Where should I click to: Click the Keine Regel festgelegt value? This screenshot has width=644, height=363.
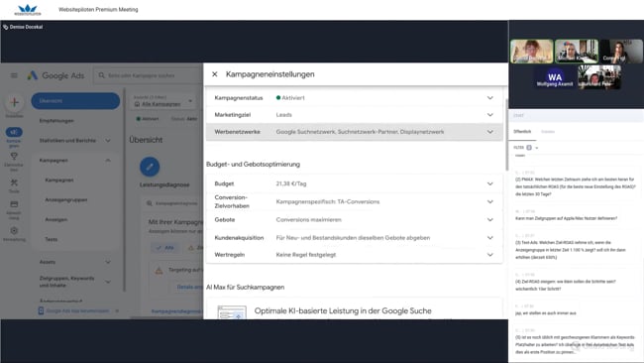(x=306, y=255)
